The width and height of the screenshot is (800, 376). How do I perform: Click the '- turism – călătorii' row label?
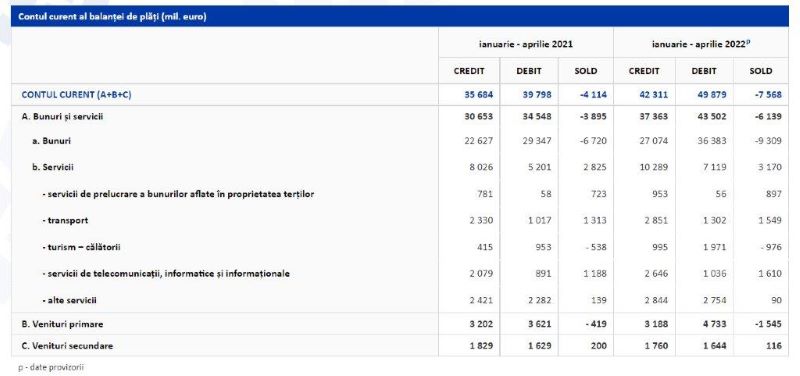coord(81,247)
